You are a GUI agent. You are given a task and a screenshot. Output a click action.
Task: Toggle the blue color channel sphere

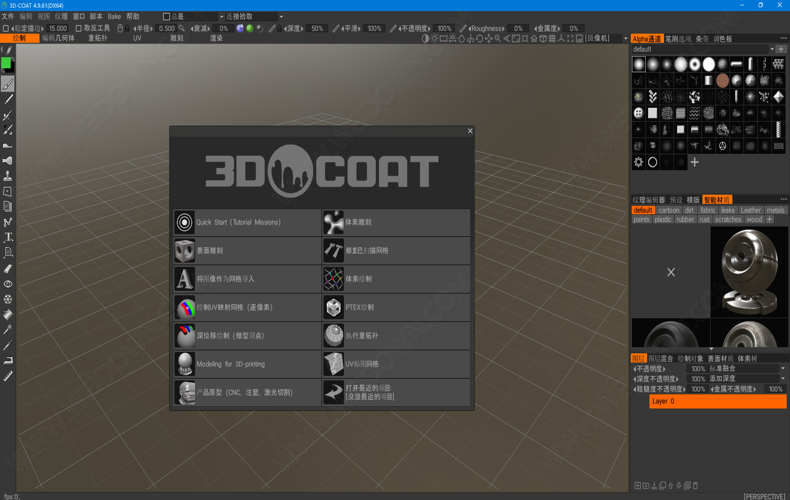tap(240, 28)
